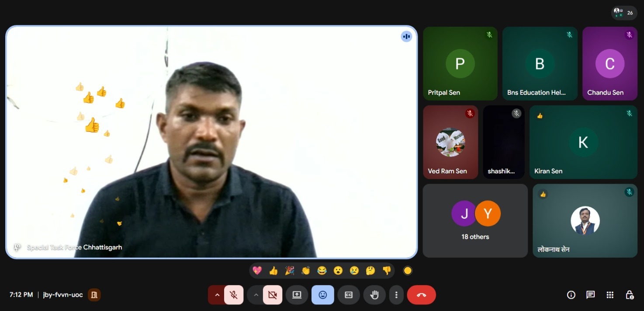Open host controls lock icon
644x311 pixels.
point(629,295)
